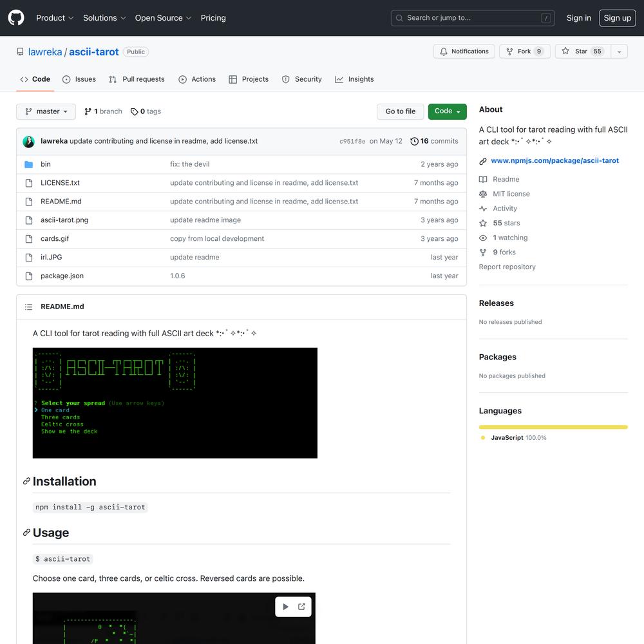Focus the Search or jump to field
The image size is (644, 644).
[473, 18]
